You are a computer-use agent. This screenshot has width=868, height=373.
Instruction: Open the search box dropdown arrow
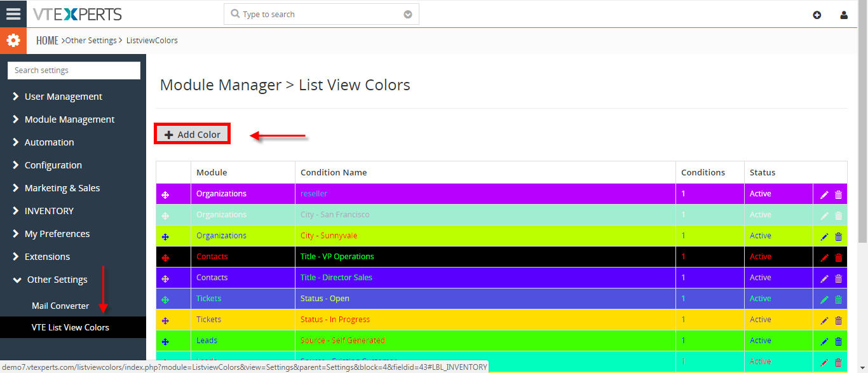[408, 14]
